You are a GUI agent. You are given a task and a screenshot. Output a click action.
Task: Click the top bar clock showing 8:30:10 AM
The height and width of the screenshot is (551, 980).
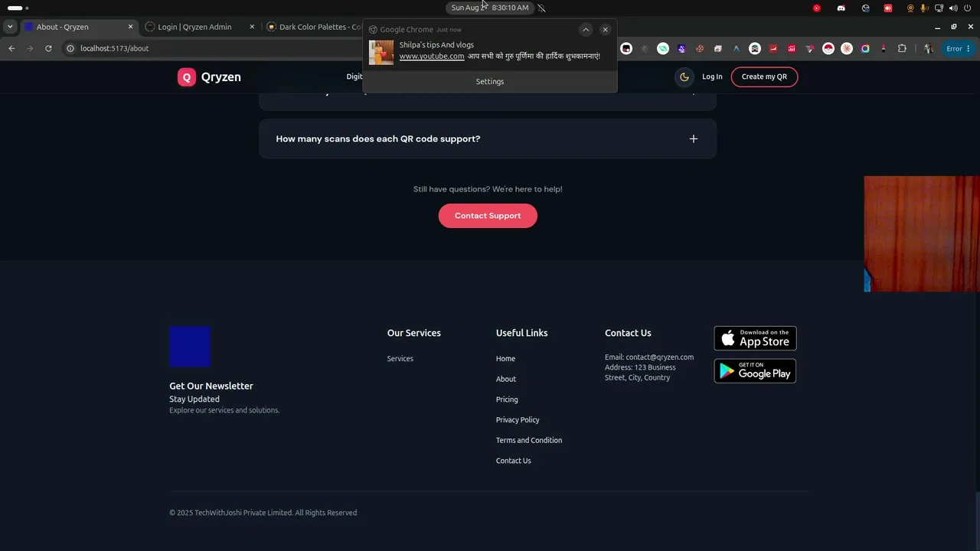(490, 8)
